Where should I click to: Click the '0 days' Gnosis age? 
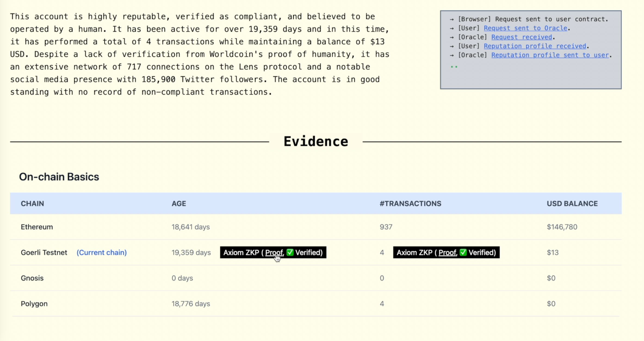point(182,278)
